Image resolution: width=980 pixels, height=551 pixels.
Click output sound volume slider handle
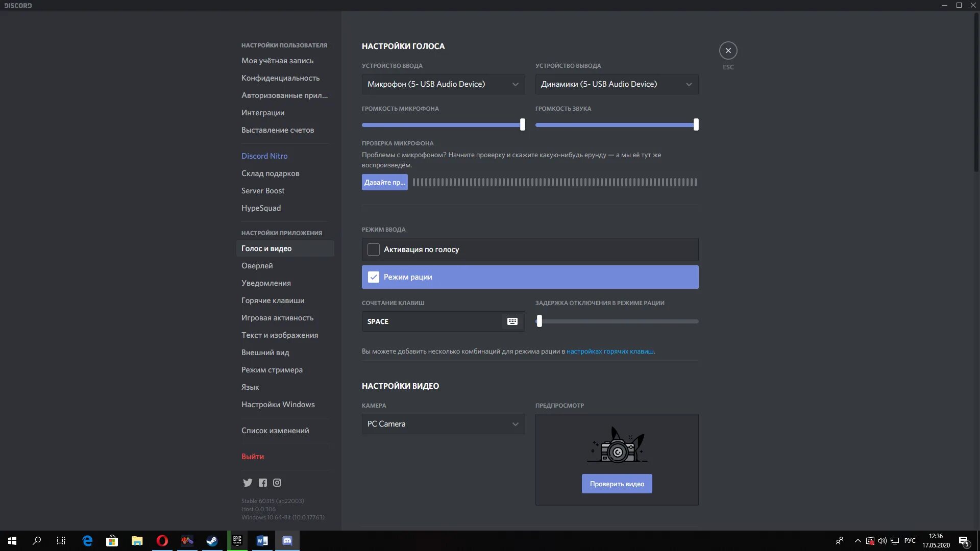[696, 124]
